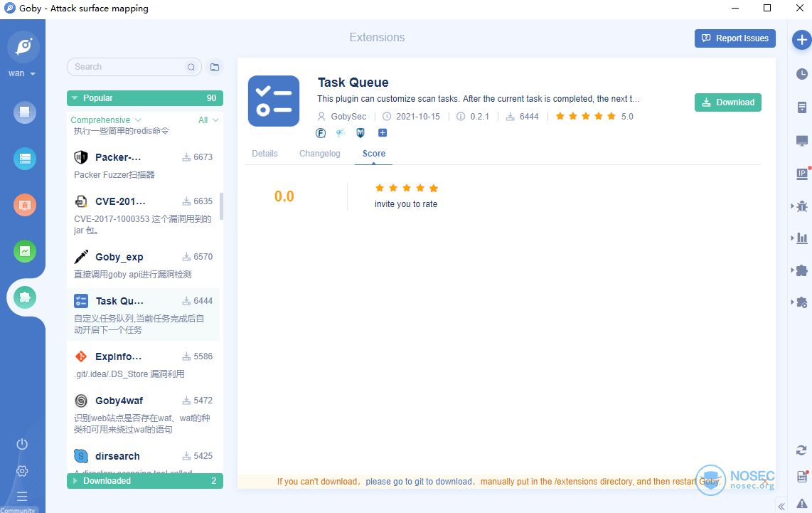Open the wan user dropdown
This screenshot has width=812, height=513.
point(22,73)
